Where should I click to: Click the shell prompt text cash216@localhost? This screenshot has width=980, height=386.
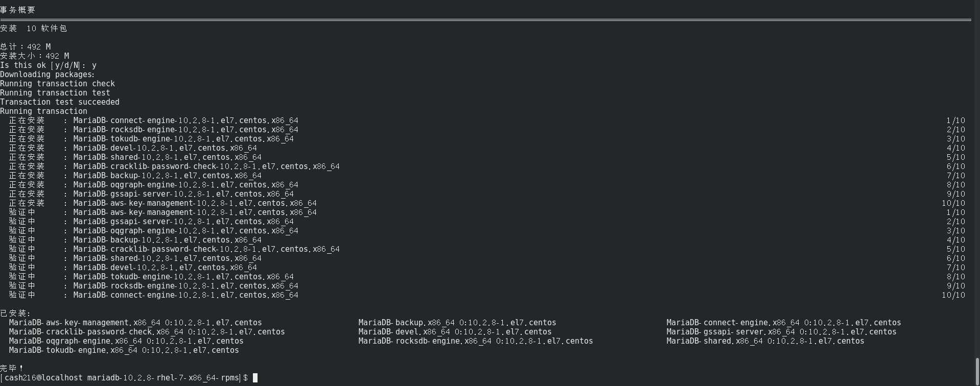[x=43, y=378]
